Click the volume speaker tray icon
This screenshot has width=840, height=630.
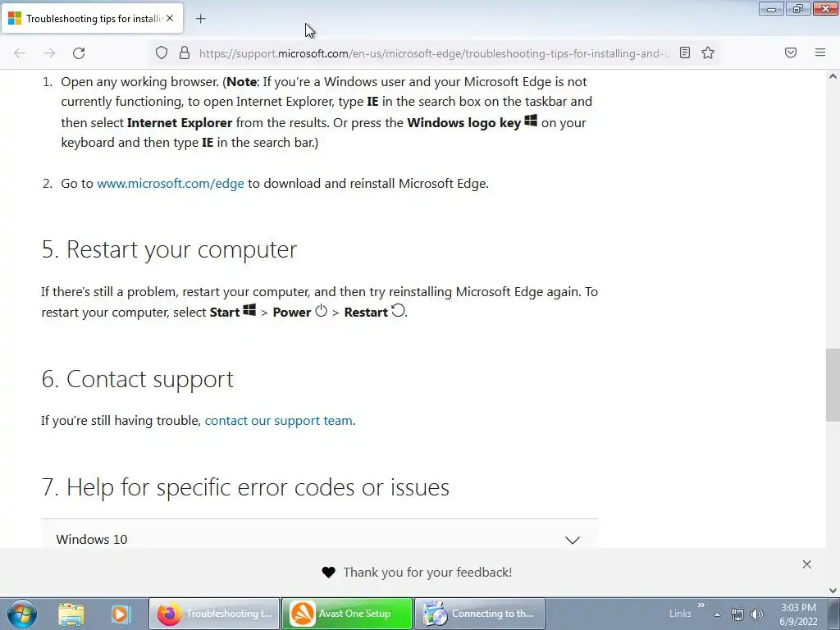(x=756, y=614)
